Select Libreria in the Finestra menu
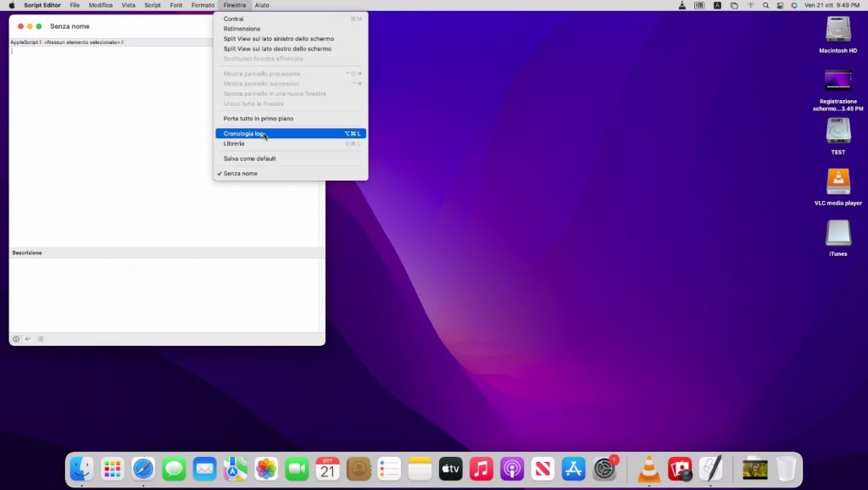868x490 pixels. pos(234,143)
